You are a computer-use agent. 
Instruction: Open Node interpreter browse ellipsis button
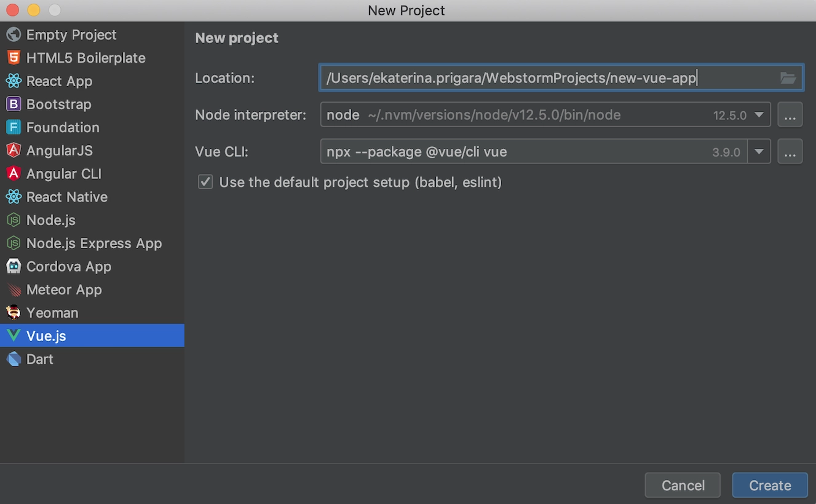tap(790, 115)
